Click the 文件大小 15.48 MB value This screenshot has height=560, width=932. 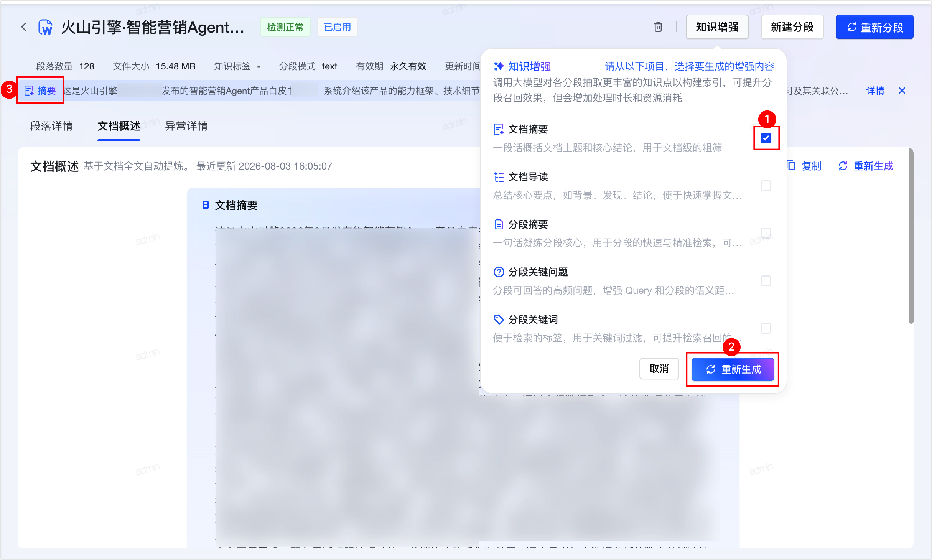click(175, 66)
